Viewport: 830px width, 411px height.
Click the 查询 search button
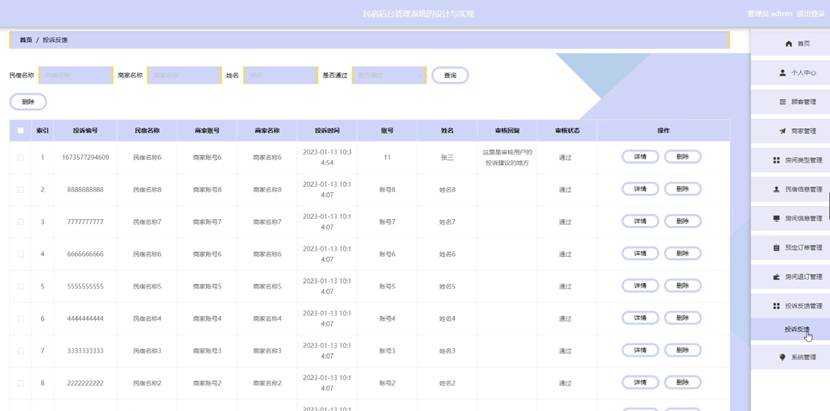[450, 75]
